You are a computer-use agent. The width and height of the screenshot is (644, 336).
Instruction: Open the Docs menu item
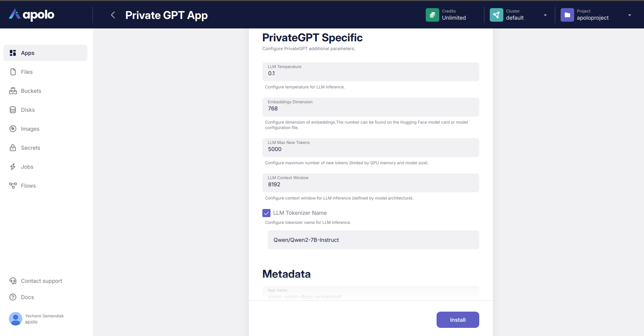coord(27,297)
